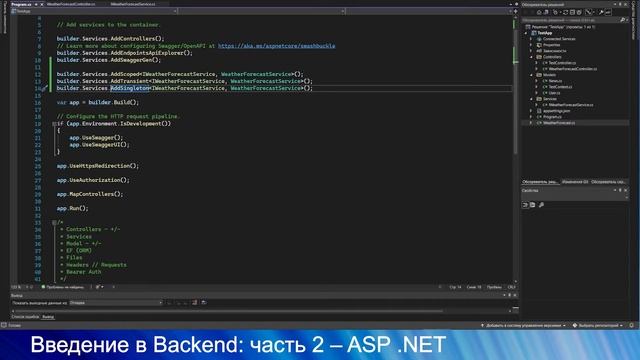The width and height of the screenshot is (640, 360).
Task: Select AddSingleton text on line 14
Action: click(129, 88)
